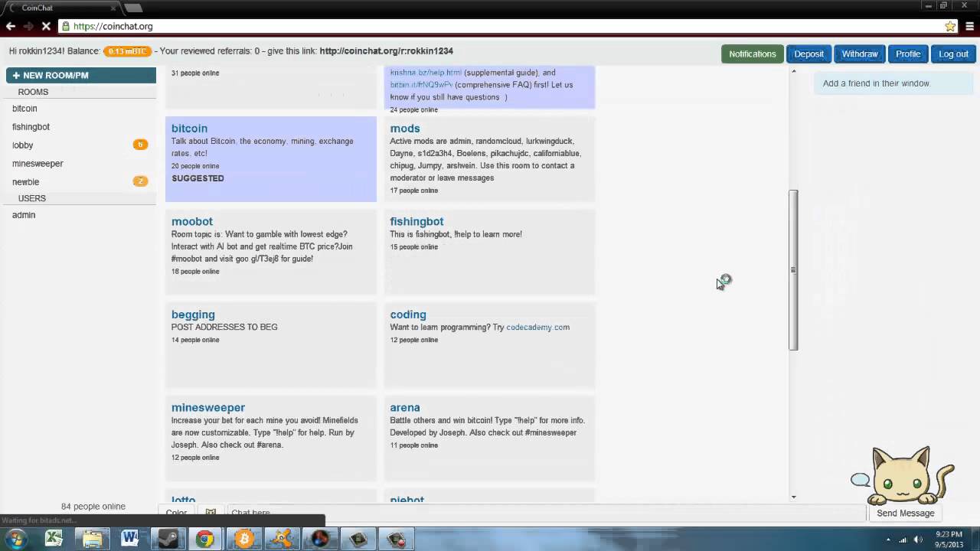Click the scrollbar down arrow

(x=793, y=497)
